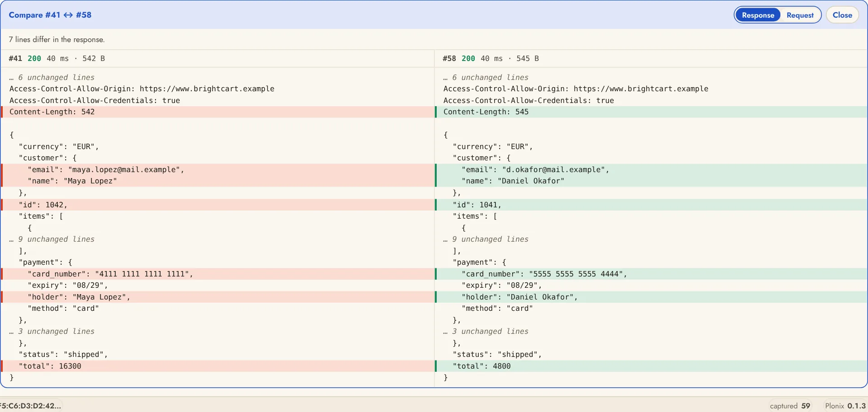The width and height of the screenshot is (868, 412).
Task: Select the "expiry": "08/29" line in #58 pane
Action: (651, 286)
